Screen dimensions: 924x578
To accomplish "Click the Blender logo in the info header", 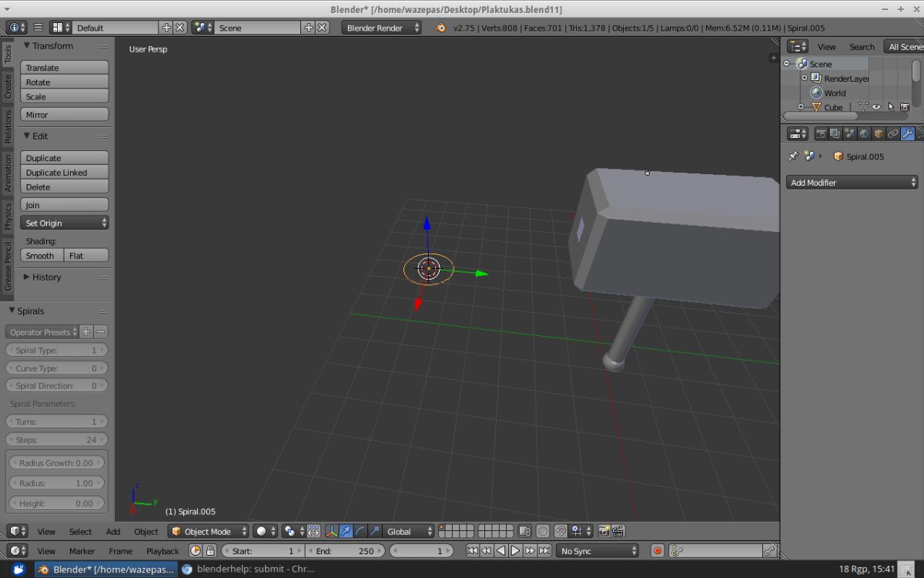I will pyautogui.click(x=440, y=28).
